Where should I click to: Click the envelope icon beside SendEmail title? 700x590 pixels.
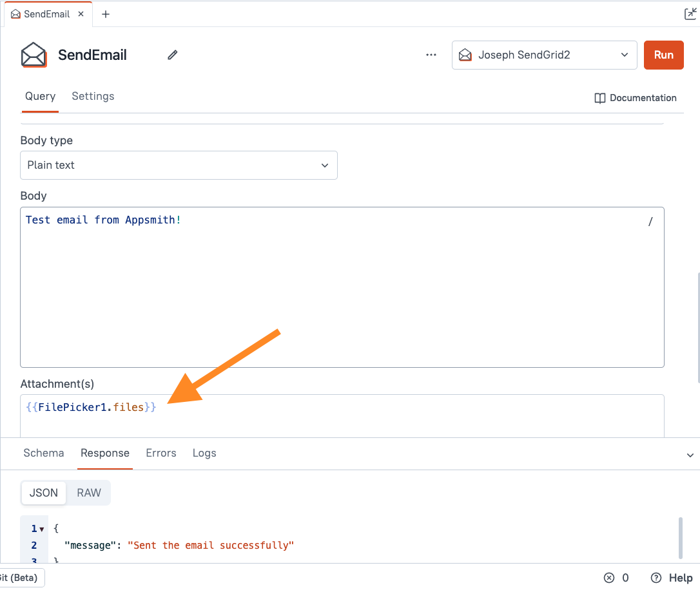pos(34,55)
